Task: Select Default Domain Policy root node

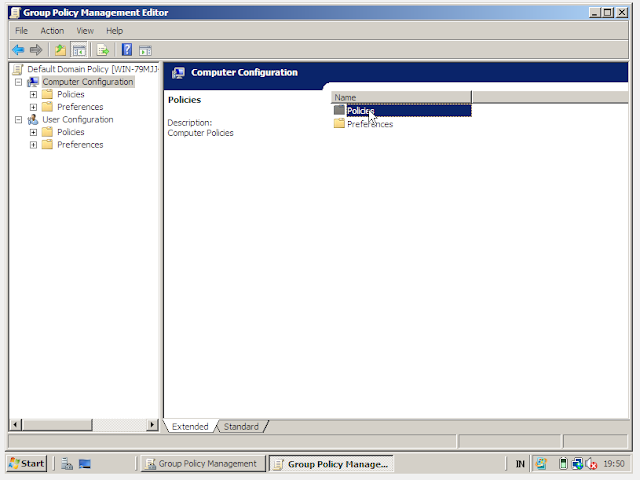Action: (93, 69)
